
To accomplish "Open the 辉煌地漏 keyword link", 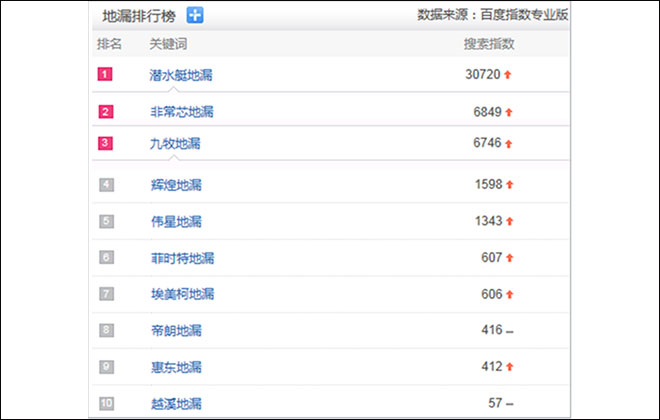I will tap(176, 185).
